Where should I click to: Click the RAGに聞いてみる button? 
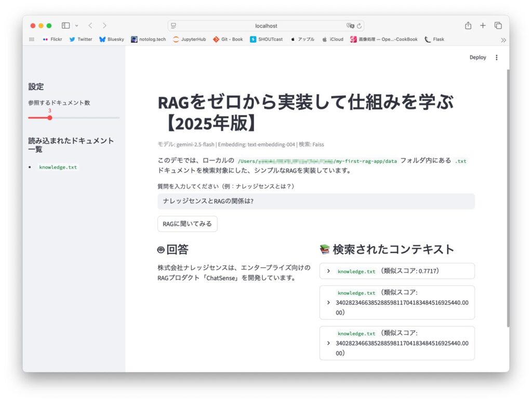(187, 224)
